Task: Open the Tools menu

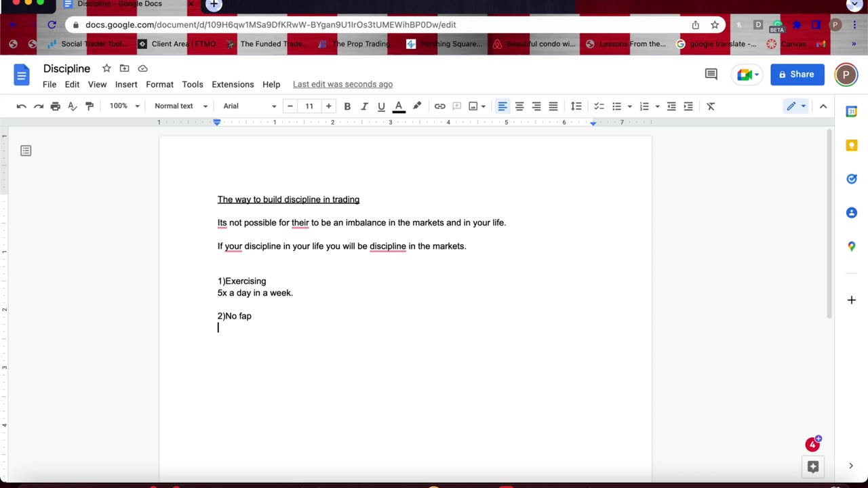Action: coord(193,85)
